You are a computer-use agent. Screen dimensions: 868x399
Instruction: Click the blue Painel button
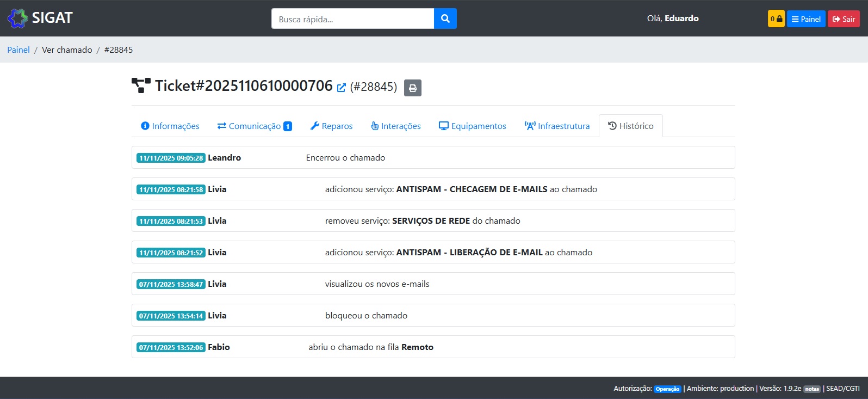point(805,19)
